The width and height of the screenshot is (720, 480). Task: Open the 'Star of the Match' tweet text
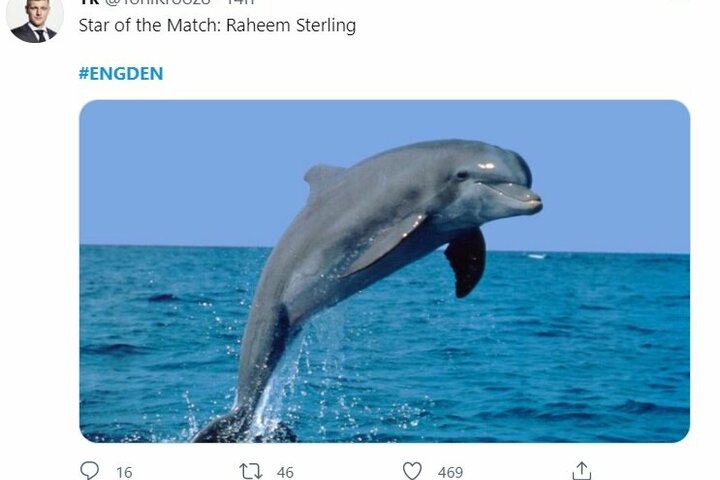tap(217, 25)
